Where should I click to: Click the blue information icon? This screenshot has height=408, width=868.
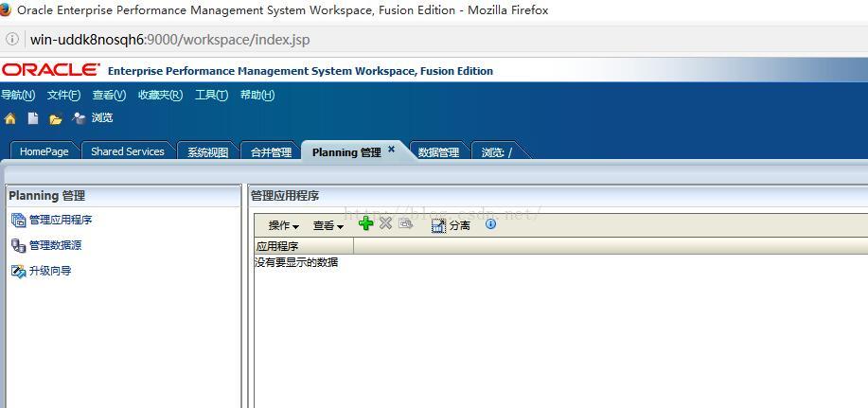click(490, 224)
